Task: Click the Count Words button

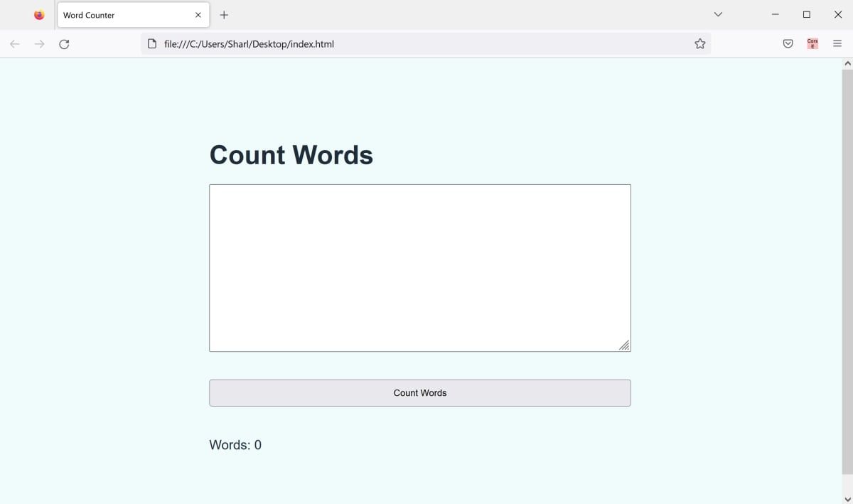Action: (420, 393)
